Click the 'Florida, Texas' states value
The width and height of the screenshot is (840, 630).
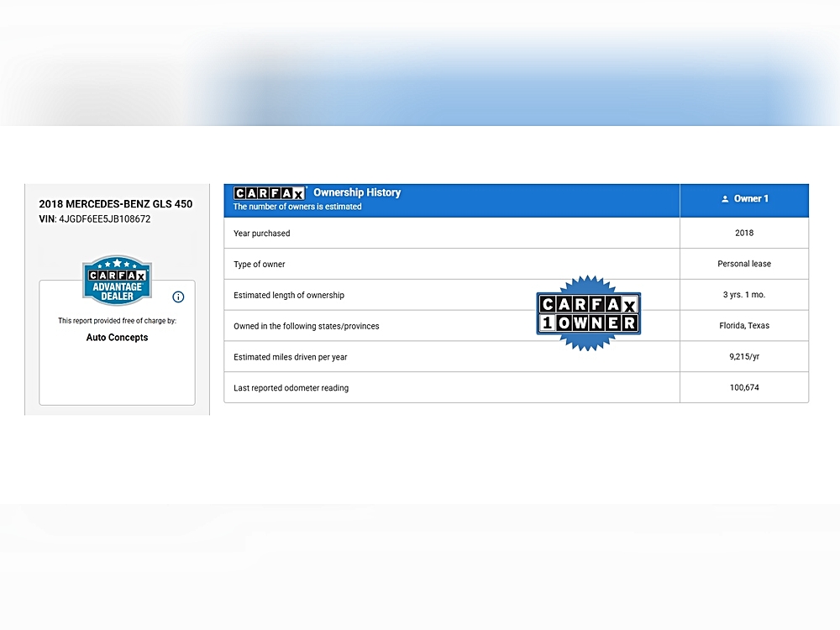(x=744, y=326)
